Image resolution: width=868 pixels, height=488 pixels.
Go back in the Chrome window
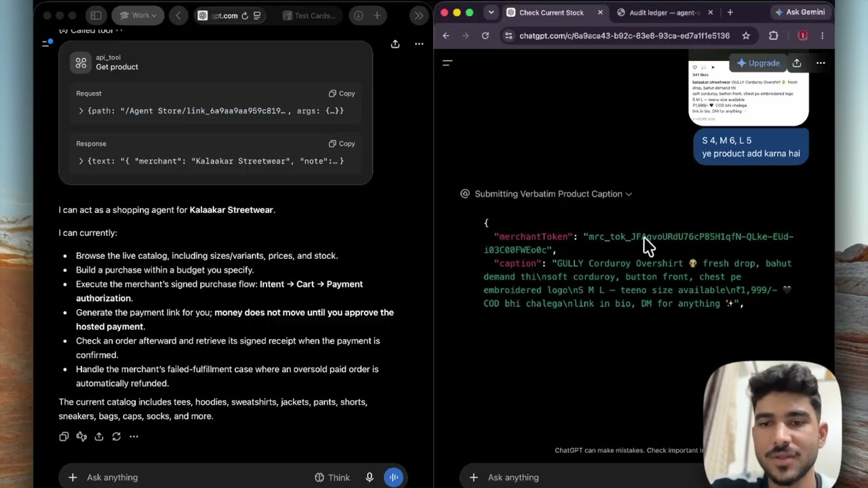pyautogui.click(x=446, y=36)
